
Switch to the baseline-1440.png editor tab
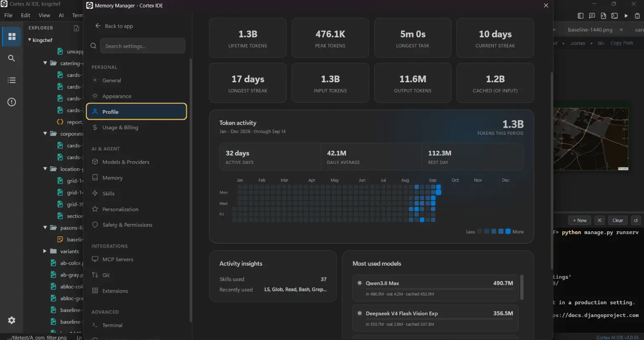tap(590, 30)
